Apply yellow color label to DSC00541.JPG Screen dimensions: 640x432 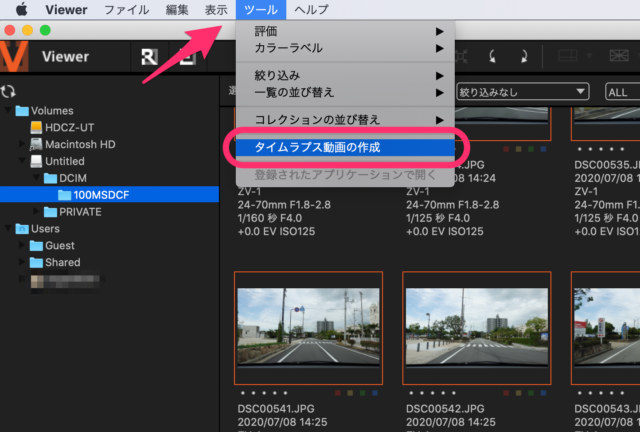tap(350, 393)
